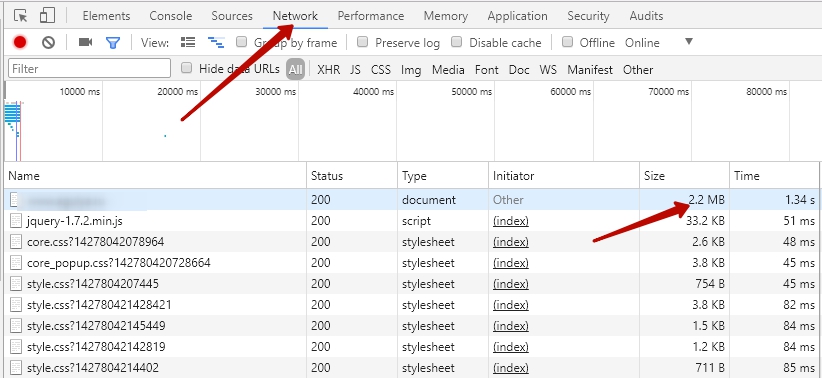The height and width of the screenshot is (378, 822).
Task: Open the Online throttling dropdown
Action: click(659, 42)
